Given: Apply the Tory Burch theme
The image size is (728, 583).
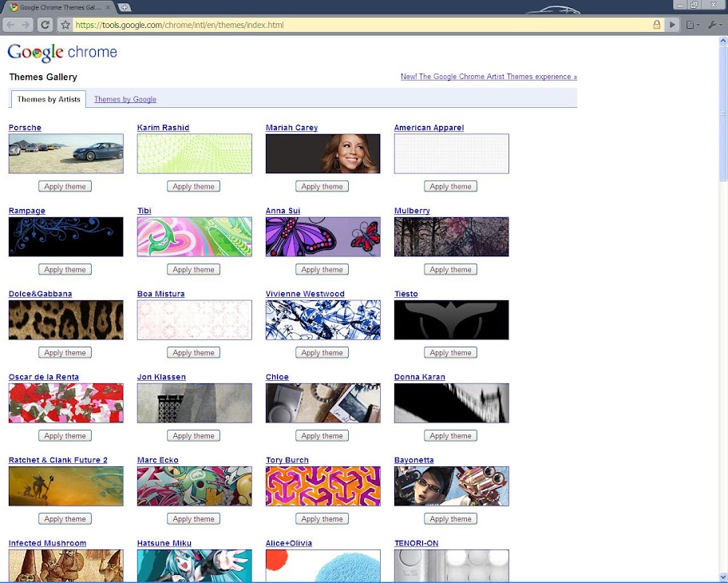Looking at the screenshot, I should click(x=322, y=519).
